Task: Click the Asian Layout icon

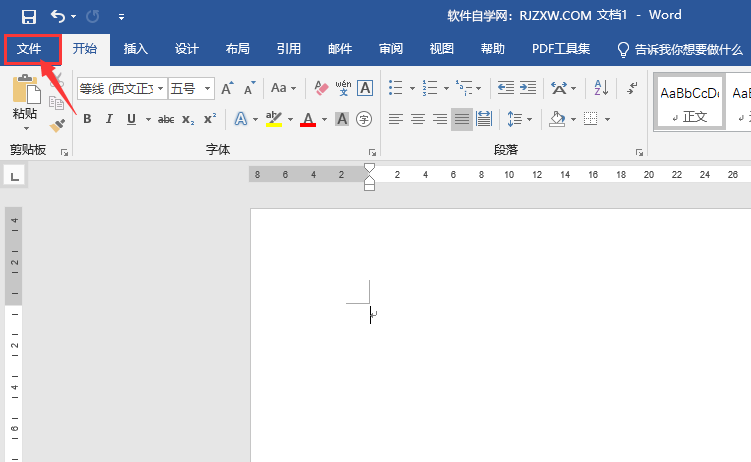Action: click(558, 88)
